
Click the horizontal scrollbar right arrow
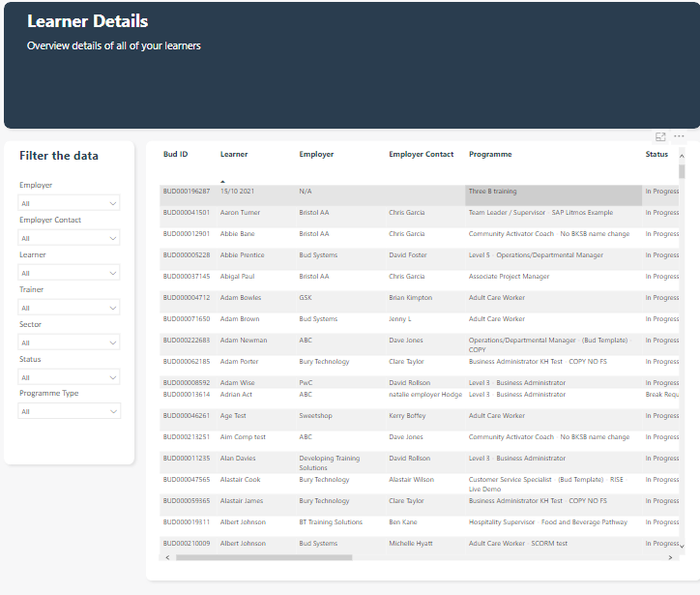pyautogui.click(x=670, y=557)
